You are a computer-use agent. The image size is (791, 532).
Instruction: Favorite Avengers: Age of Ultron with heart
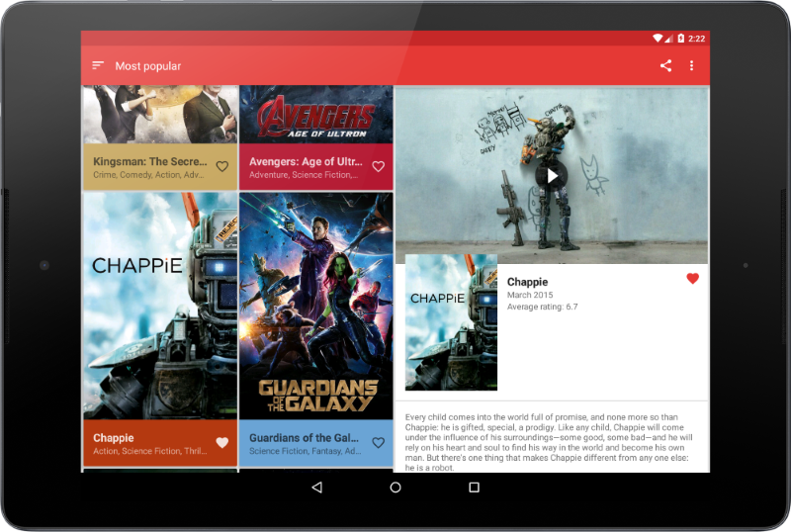coord(379,166)
